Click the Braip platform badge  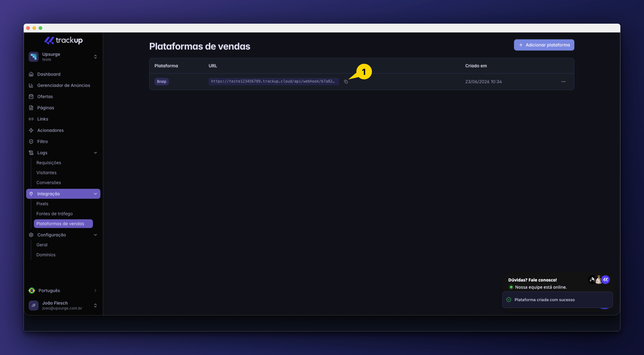point(161,82)
